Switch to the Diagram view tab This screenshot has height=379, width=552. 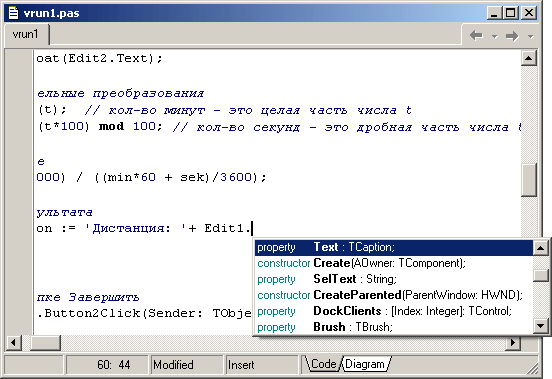(365, 364)
